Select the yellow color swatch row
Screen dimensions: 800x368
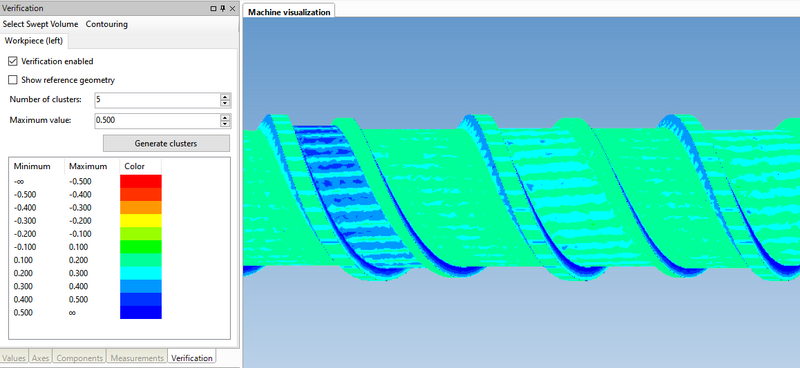(141, 220)
